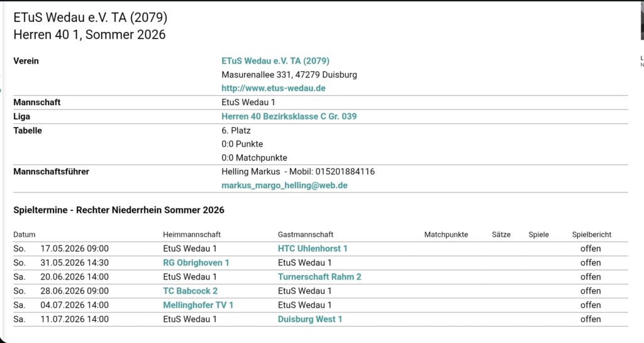Screen dimensions: 644x343
Task: View the Mellinghofer TV 1 team link
Action: (x=198, y=305)
